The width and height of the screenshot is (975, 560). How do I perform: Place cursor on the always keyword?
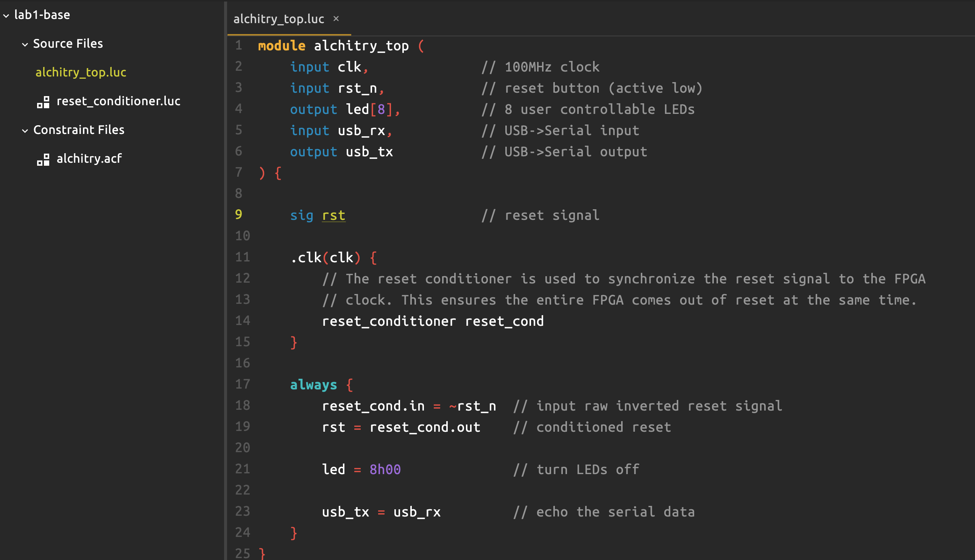point(313,384)
